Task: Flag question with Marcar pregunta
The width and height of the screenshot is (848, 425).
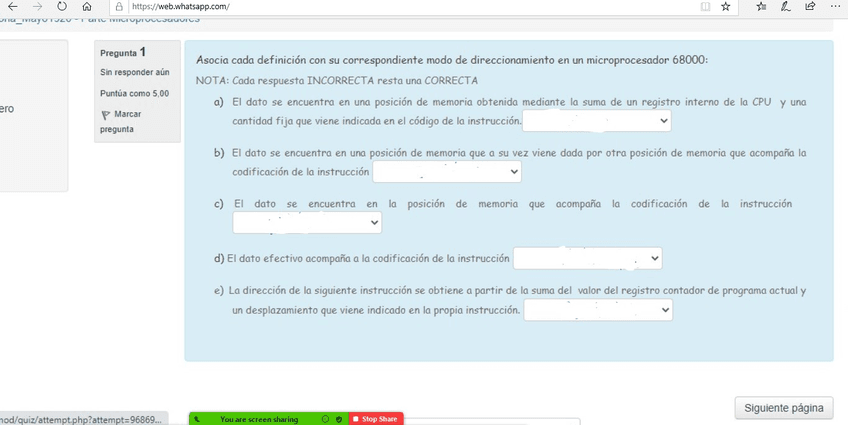Action: (121, 122)
